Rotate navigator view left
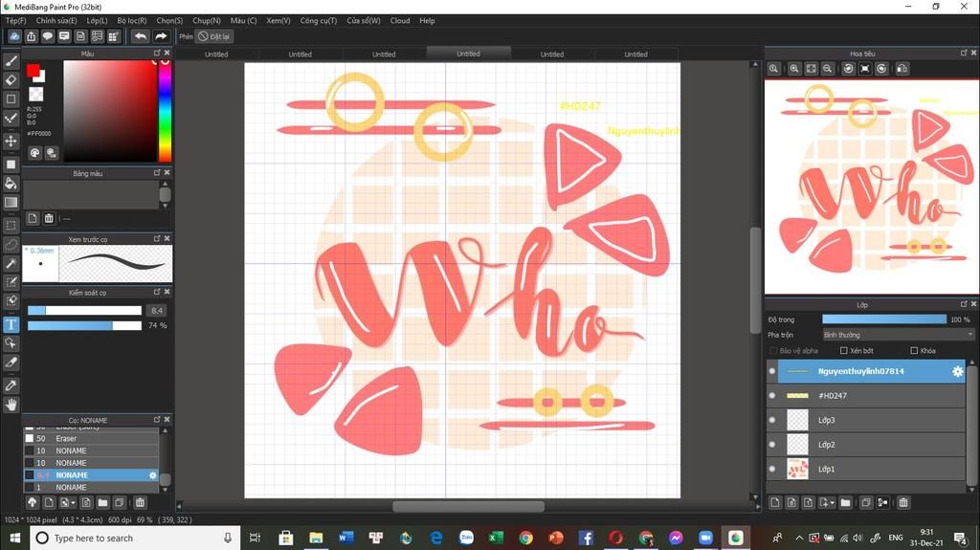The image size is (980, 550). pyautogui.click(x=848, y=69)
